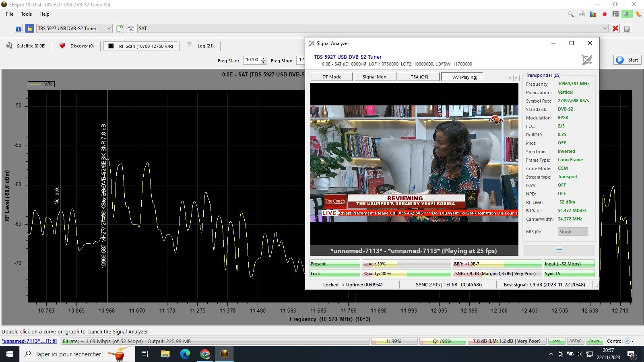Open the Tools menu
The image size is (644, 362).
tap(26, 14)
